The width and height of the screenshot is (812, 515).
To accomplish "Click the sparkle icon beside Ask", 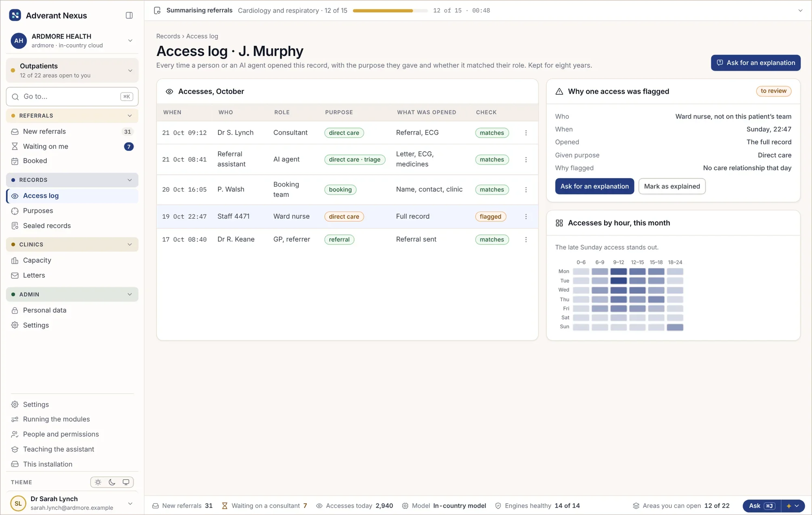I will tap(789, 506).
